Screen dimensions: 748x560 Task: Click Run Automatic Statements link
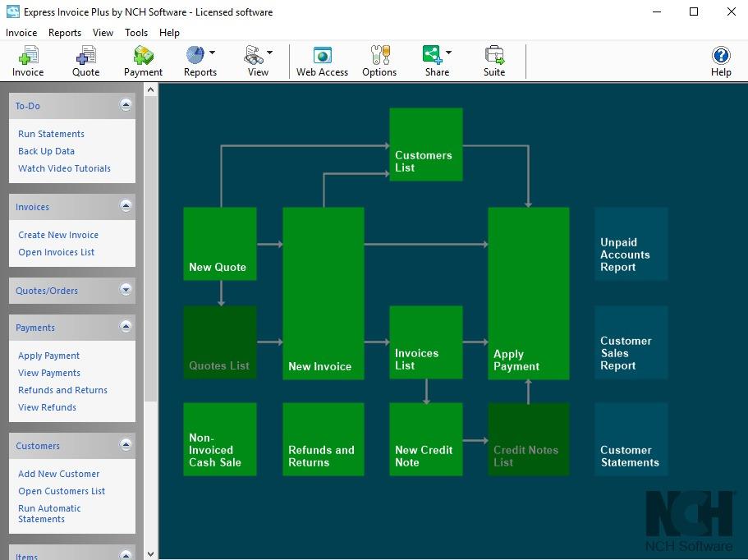coord(49,514)
